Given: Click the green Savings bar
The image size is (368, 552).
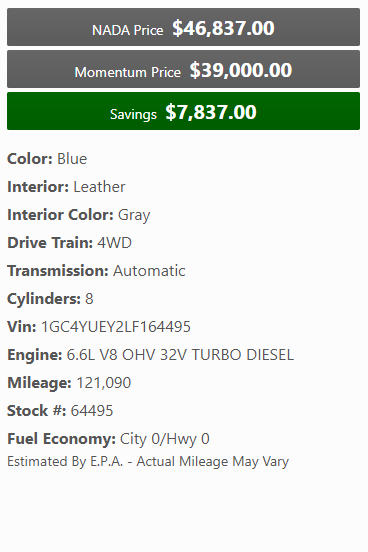Looking at the screenshot, I should tap(183, 111).
